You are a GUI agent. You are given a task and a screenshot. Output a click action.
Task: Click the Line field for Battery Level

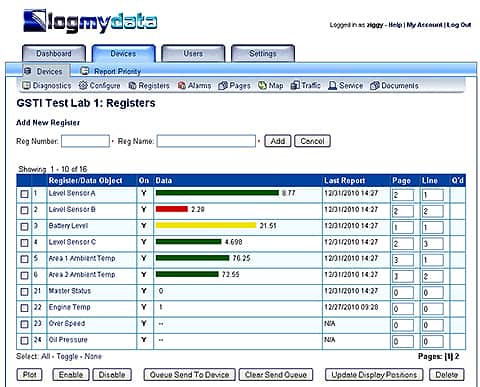433,228
